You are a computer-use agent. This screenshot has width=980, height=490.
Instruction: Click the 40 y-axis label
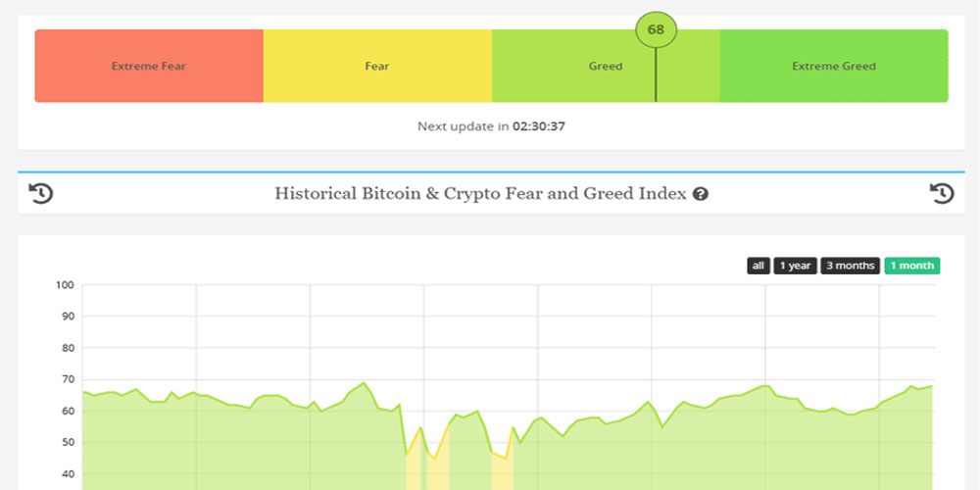[x=68, y=473]
